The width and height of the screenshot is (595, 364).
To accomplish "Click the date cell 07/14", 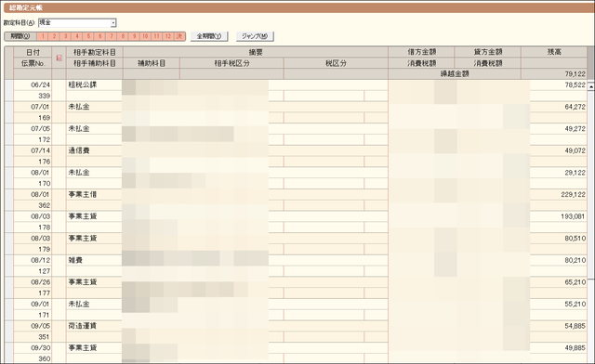I will (33, 151).
